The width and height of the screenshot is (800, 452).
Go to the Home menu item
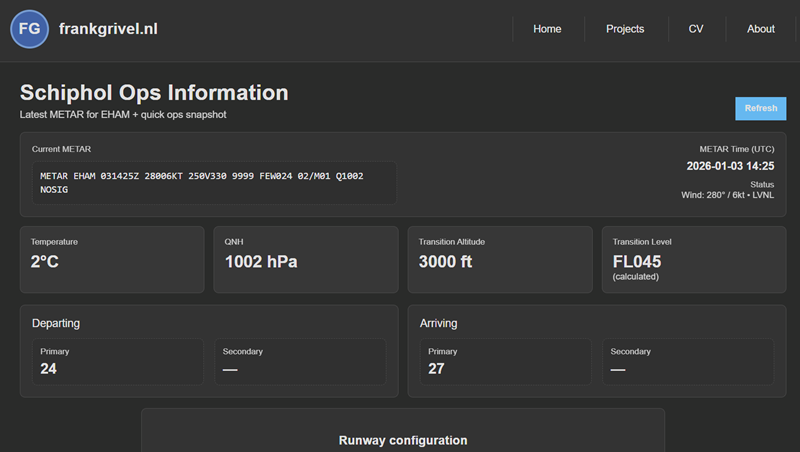click(x=547, y=29)
